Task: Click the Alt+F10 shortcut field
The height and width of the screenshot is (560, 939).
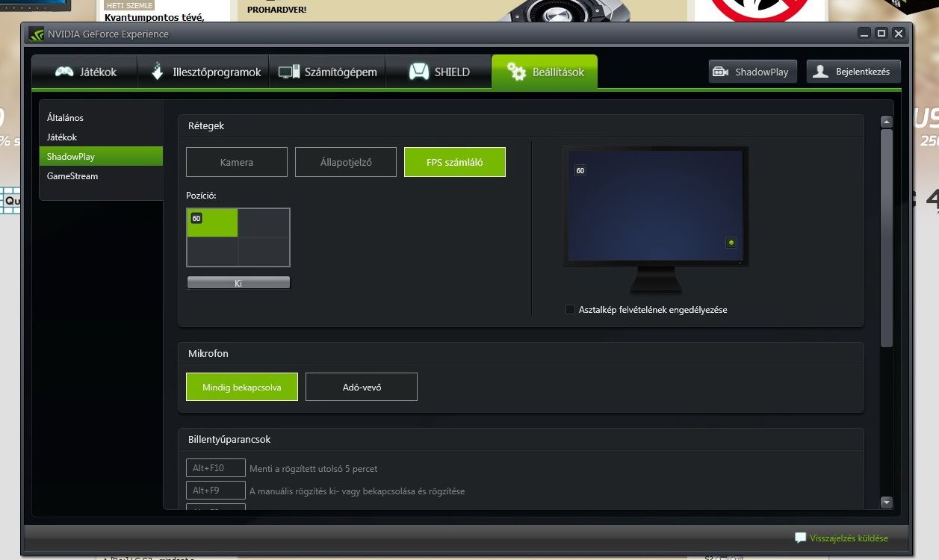Action: coord(216,468)
